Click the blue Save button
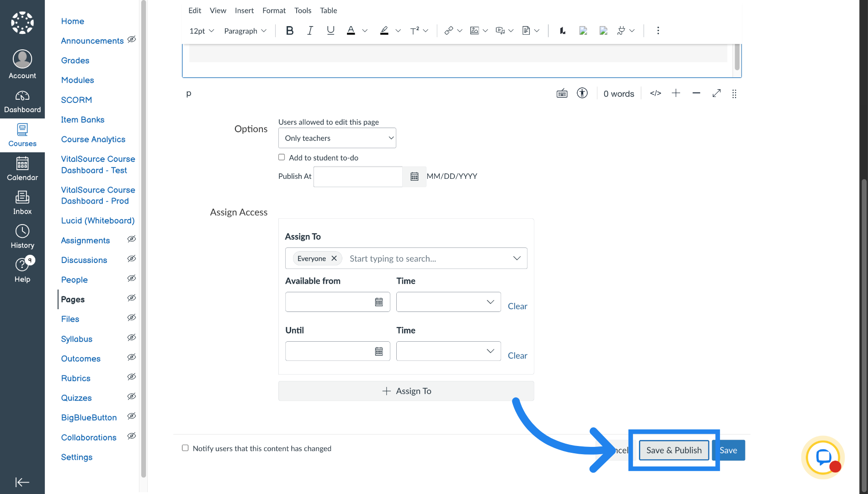868x494 pixels. click(729, 450)
